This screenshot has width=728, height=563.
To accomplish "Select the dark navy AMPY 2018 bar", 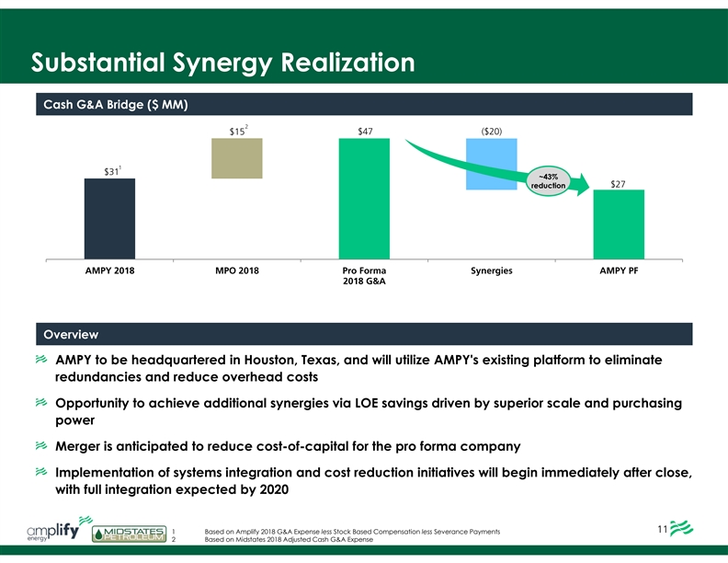I will point(109,219).
